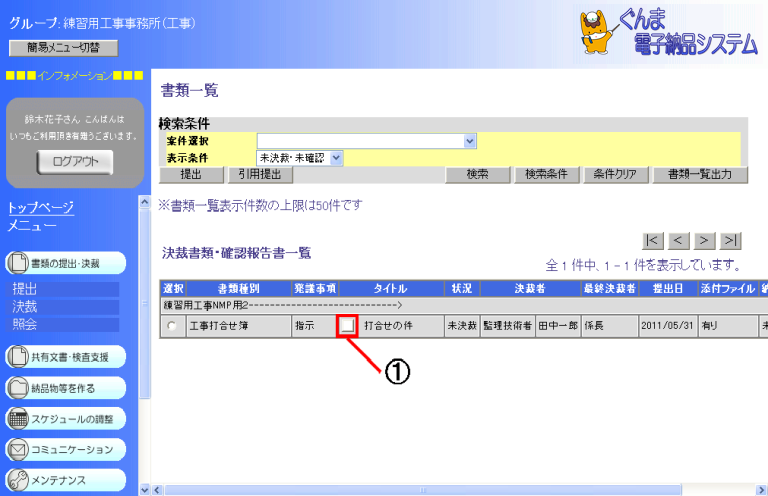This screenshot has height=496, width=768.
Task: Open the 表示条件 dropdown showing 未決裁・未確認
Action: tap(300, 158)
